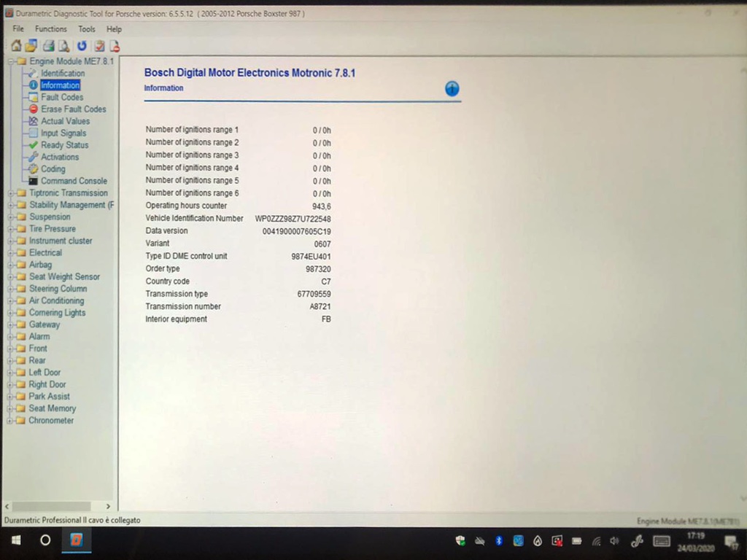Click the Print Preview toolbar icon
The image size is (747, 560).
pos(64,46)
